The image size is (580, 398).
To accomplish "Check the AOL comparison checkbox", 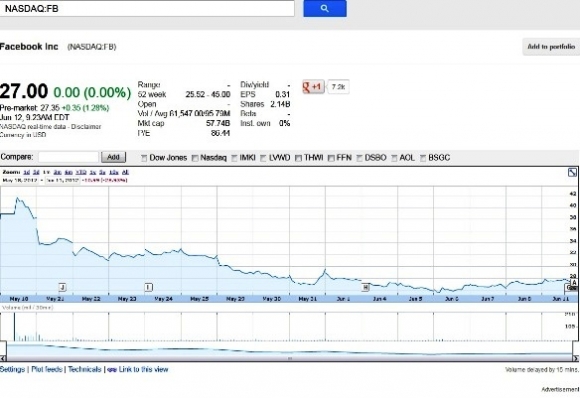I will coord(394,158).
